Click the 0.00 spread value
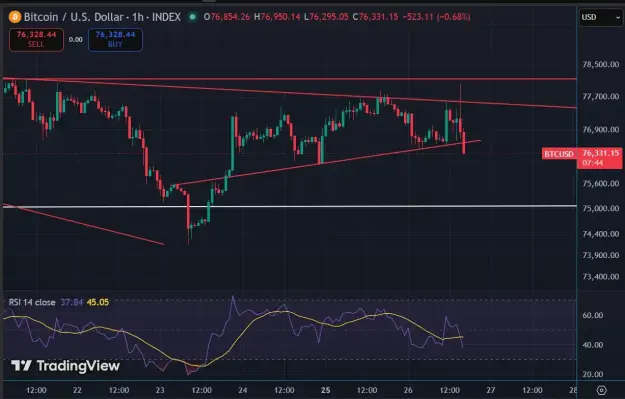 [x=75, y=39]
